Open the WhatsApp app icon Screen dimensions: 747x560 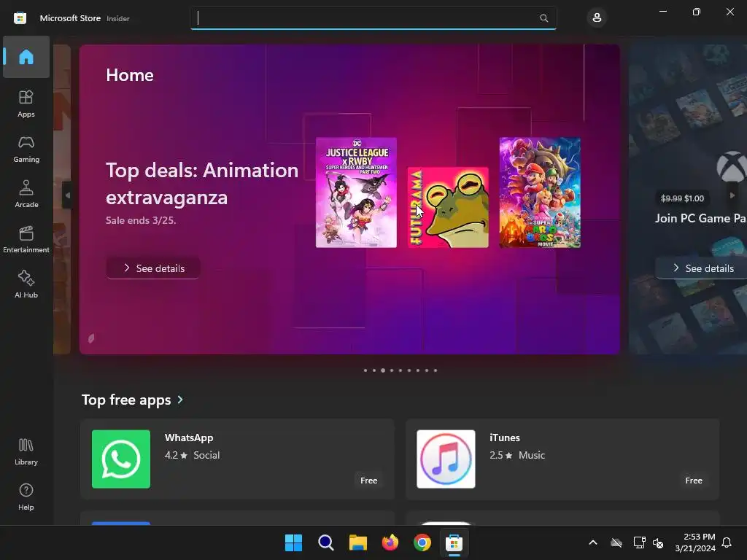pyautogui.click(x=121, y=459)
